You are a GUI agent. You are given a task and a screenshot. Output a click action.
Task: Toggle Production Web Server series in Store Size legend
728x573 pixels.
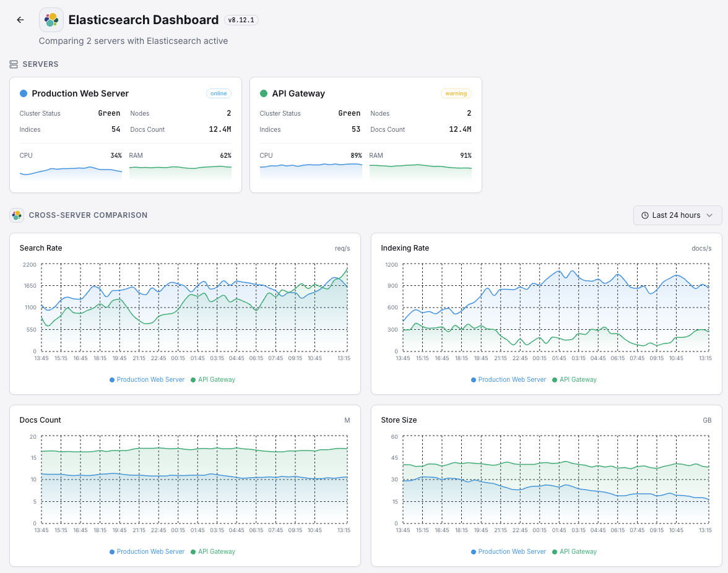(508, 551)
